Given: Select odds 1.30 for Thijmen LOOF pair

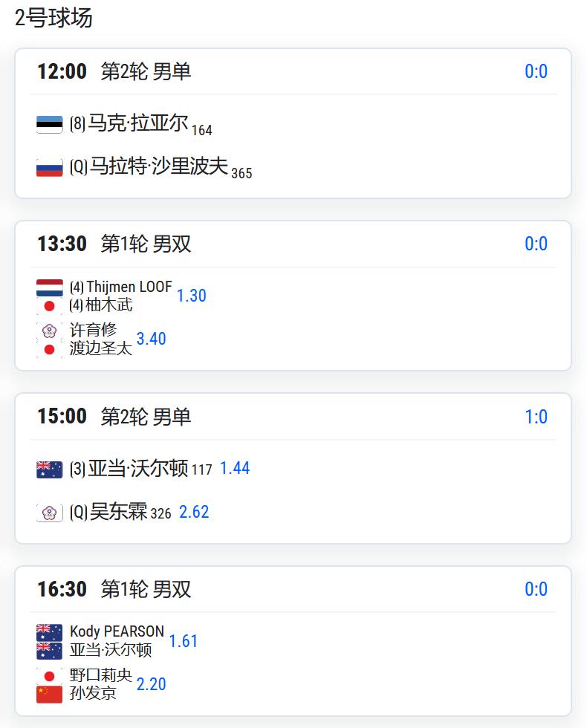Looking at the screenshot, I should [x=192, y=296].
